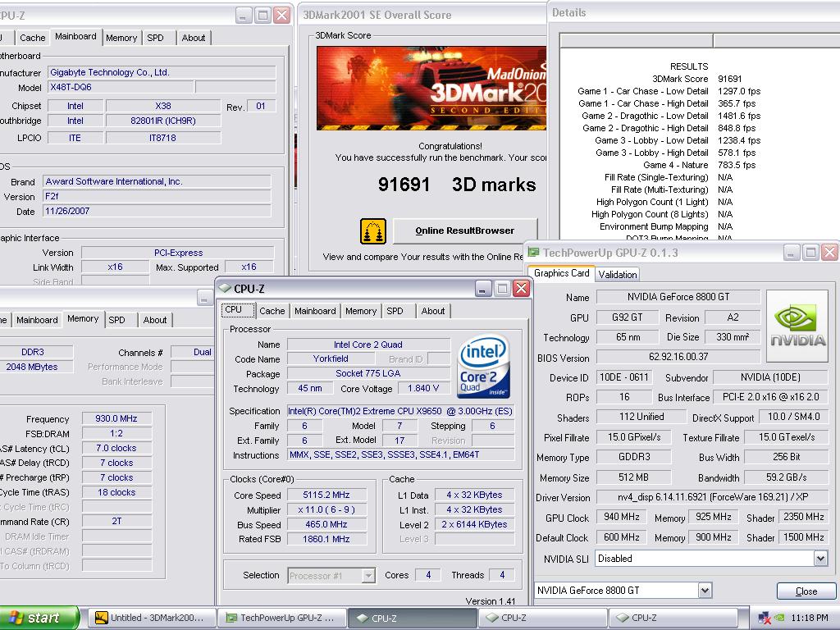
Task: Click the 3DMark2001 SE banner image
Action: 431,89
